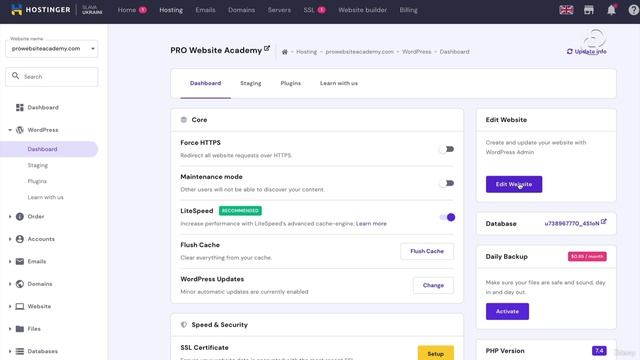Viewport: 640px width, 360px height.
Task: Expand the Emails section arrow
Action: 10,261
